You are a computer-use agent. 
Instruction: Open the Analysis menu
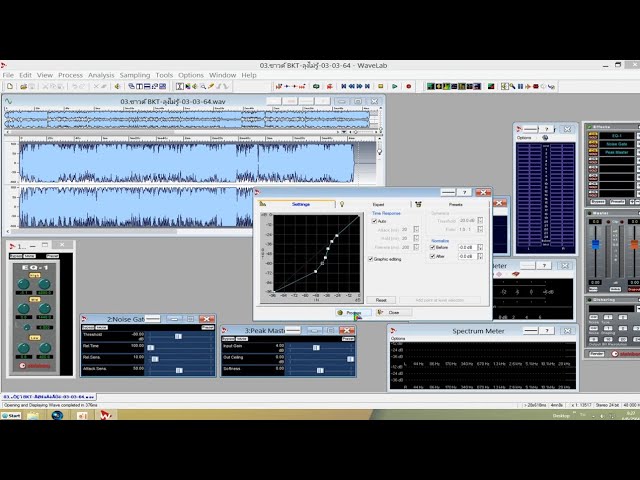point(101,75)
